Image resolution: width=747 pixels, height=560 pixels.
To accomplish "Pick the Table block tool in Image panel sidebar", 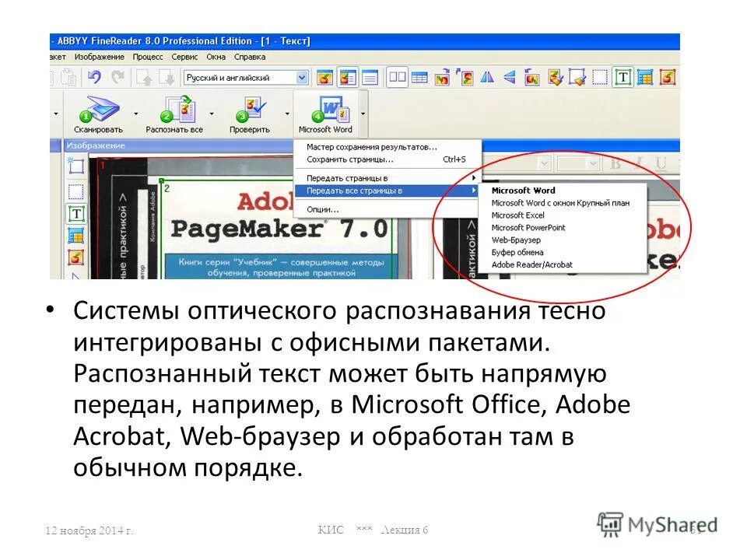I will click(x=75, y=236).
